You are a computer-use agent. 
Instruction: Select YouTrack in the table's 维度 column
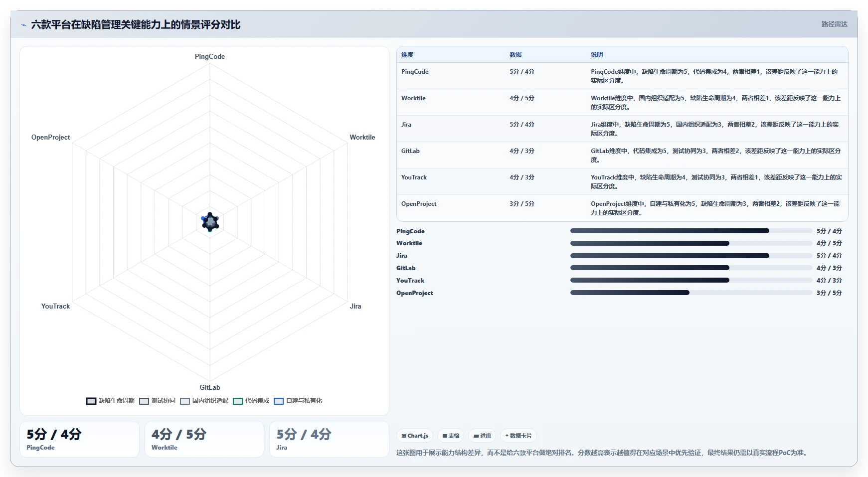(414, 177)
